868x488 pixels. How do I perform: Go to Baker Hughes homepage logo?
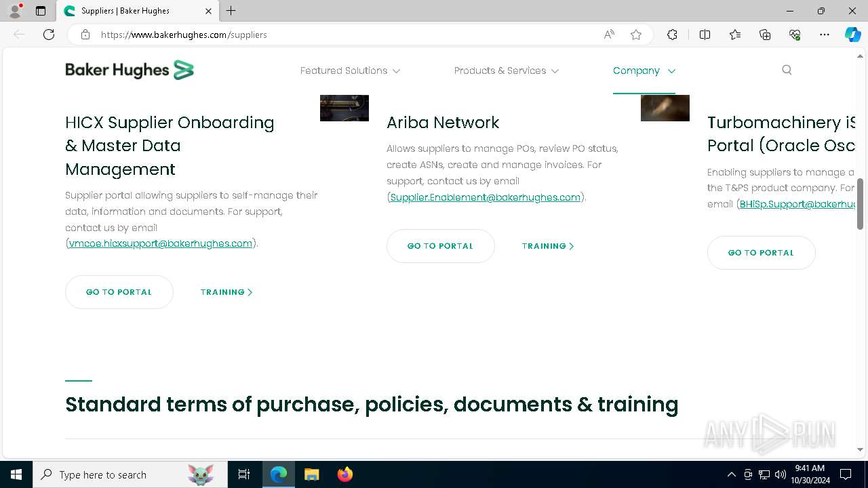(x=130, y=70)
